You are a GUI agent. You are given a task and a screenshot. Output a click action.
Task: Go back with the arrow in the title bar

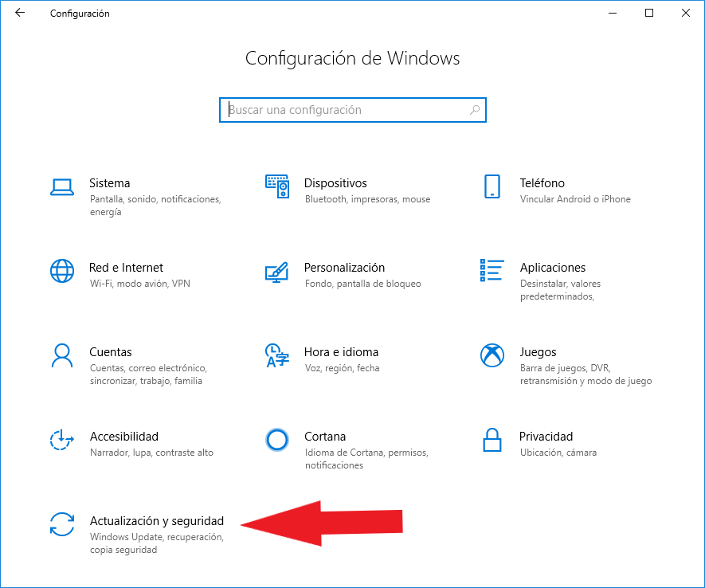(x=20, y=13)
